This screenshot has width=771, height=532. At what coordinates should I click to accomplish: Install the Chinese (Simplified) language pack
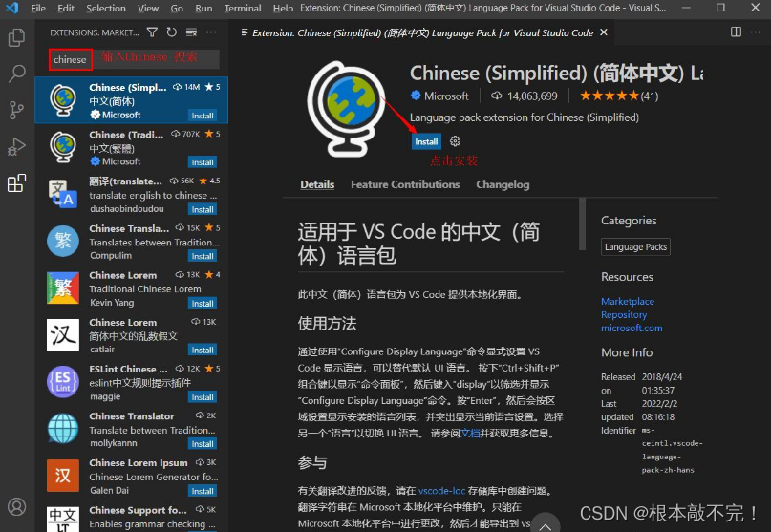[426, 141]
